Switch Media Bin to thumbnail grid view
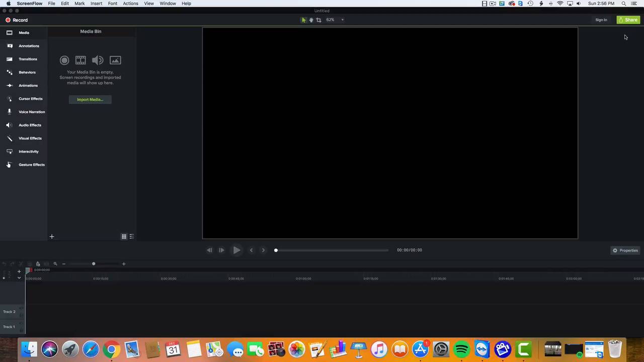The width and height of the screenshot is (644, 362). [x=124, y=236]
